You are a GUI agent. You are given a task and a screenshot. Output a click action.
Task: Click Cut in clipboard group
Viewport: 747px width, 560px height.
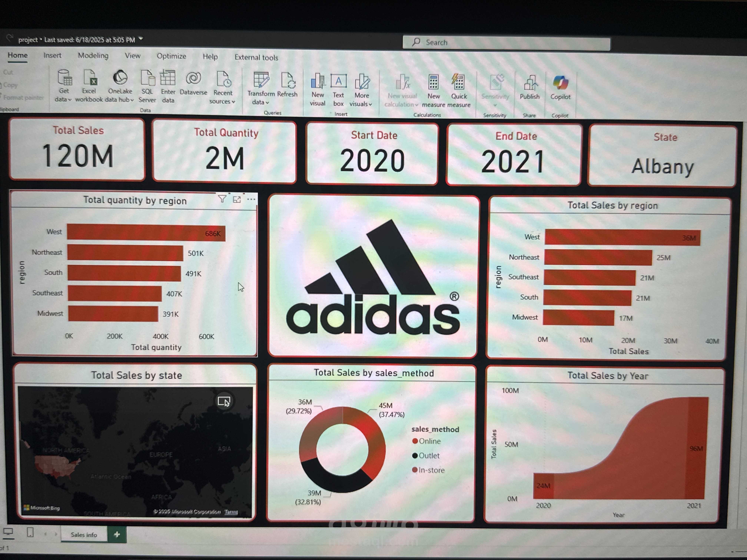point(8,72)
